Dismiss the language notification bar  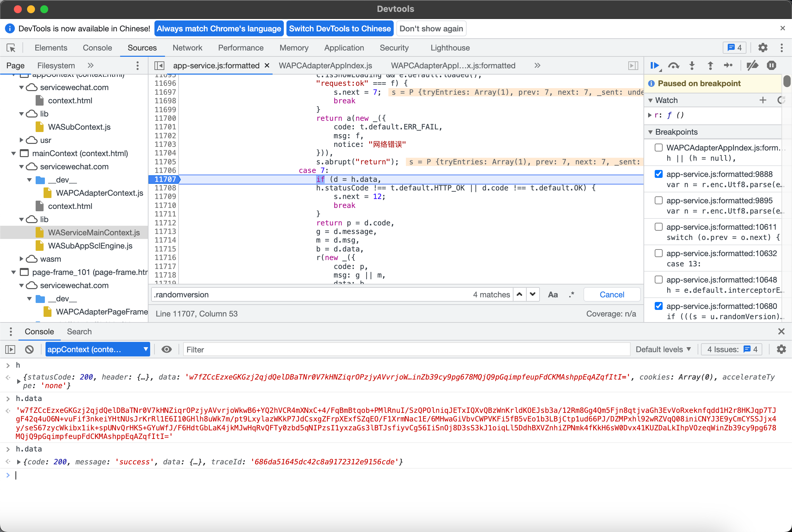click(783, 28)
